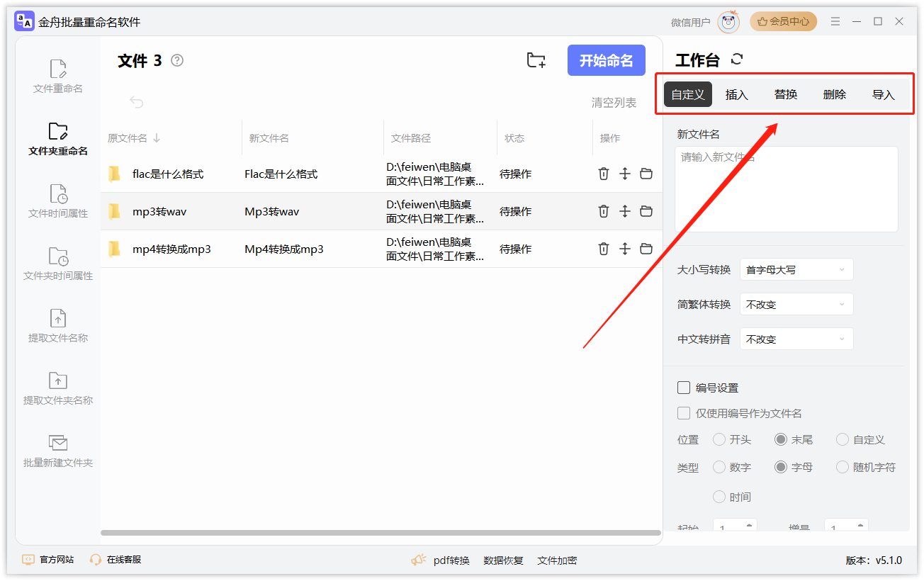924x581 pixels.
Task: Open the 文件时间属性 tool
Action: [x=57, y=202]
